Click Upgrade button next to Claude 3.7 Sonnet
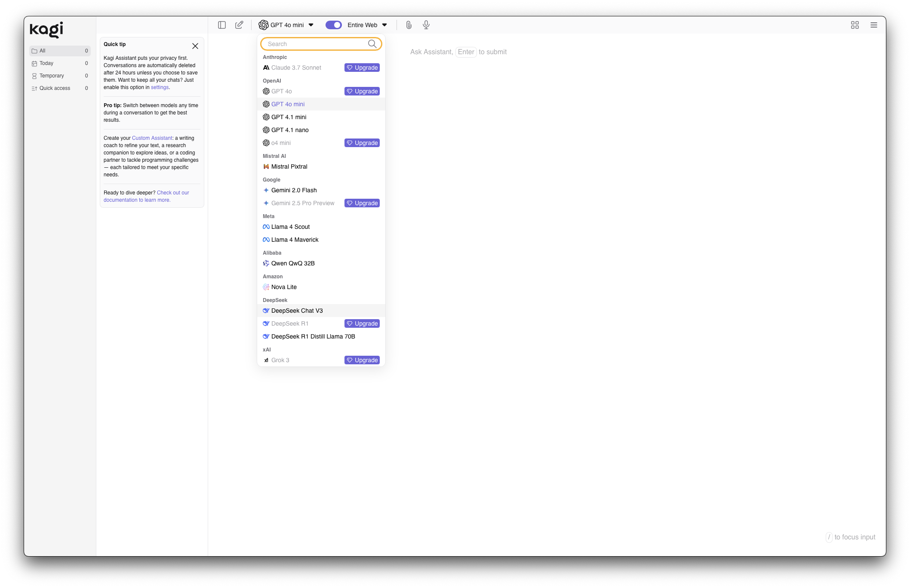Screen dimensions: 910x588 click(x=362, y=68)
